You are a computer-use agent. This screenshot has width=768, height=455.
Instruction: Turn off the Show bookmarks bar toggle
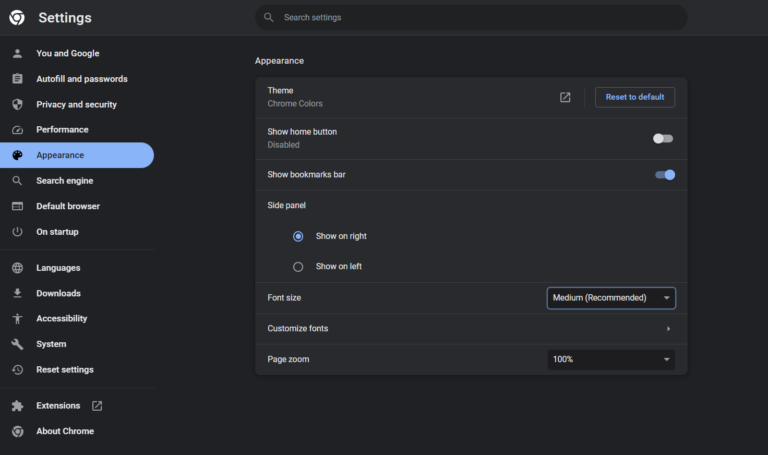point(664,175)
